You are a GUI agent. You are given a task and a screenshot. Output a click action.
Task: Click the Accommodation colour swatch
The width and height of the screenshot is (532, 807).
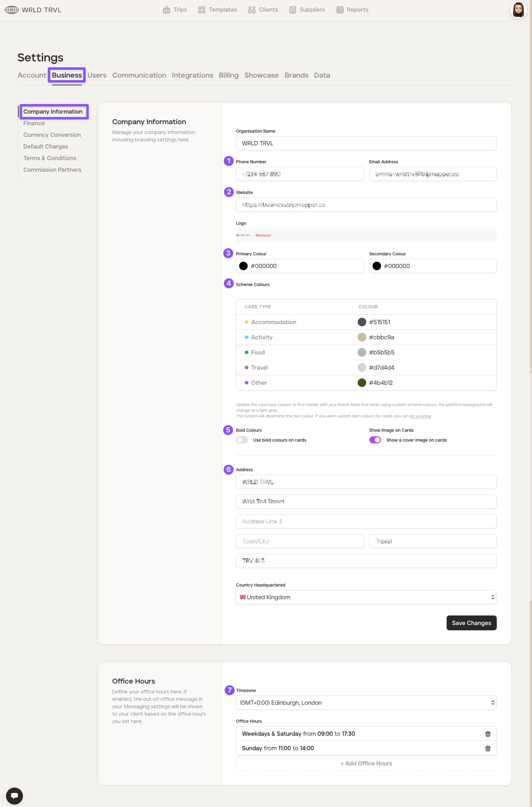click(362, 322)
